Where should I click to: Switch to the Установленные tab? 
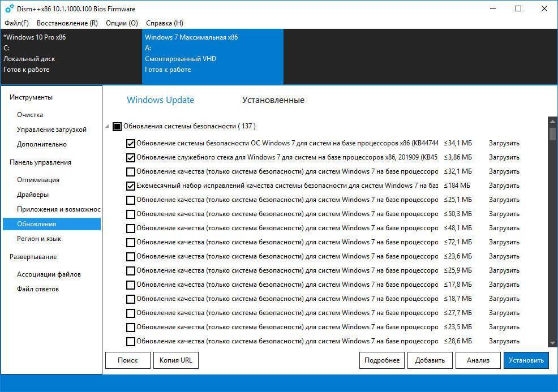point(273,100)
